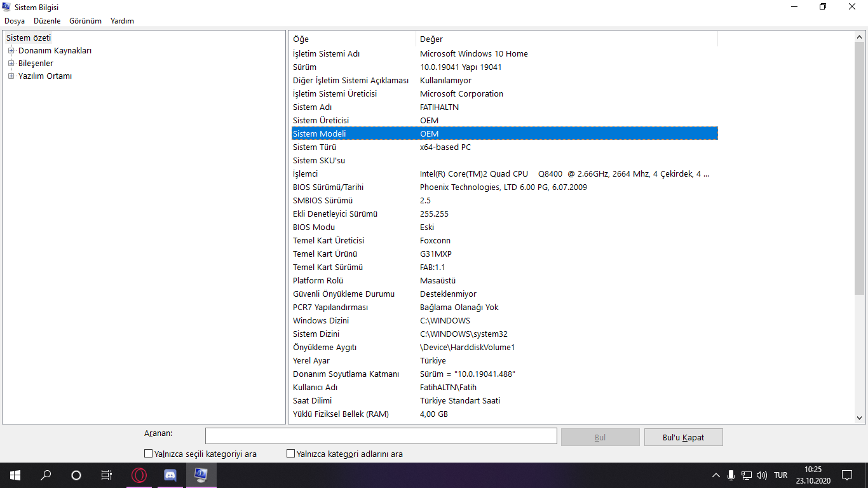868x488 pixels.
Task: Click the Bul'u Kapat button
Action: point(684,437)
